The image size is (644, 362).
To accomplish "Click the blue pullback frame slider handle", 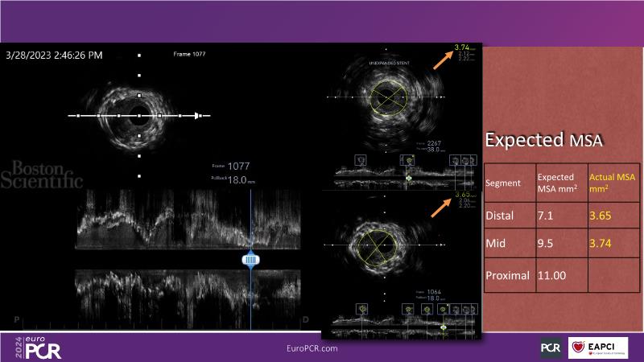I will tap(250, 259).
